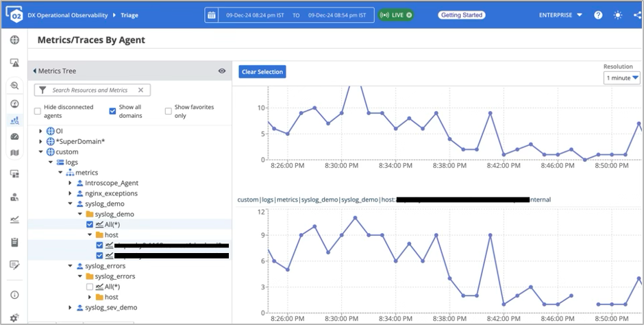Click the share icon in header
The width and height of the screenshot is (644, 325).
tap(638, 15)
